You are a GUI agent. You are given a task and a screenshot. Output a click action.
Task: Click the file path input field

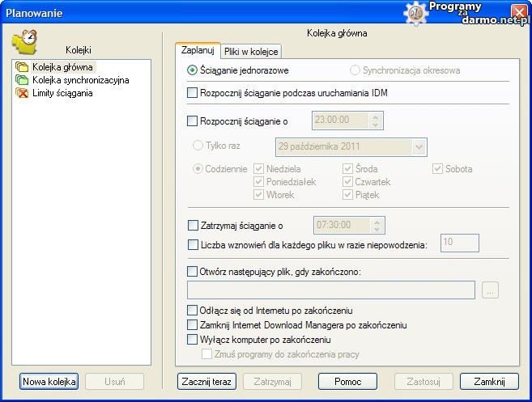(x=330, y=290)
